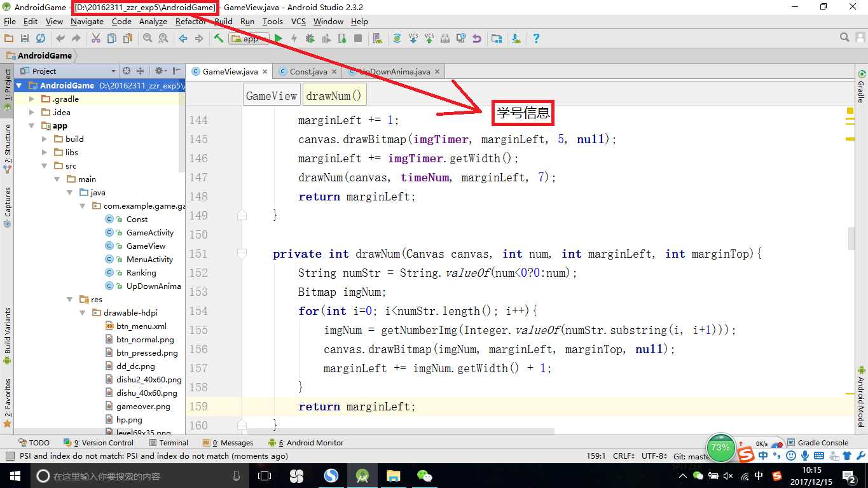Click the Debug app bug icon
The width and height of the screenshot is (868, 488).
pos(310,39)
